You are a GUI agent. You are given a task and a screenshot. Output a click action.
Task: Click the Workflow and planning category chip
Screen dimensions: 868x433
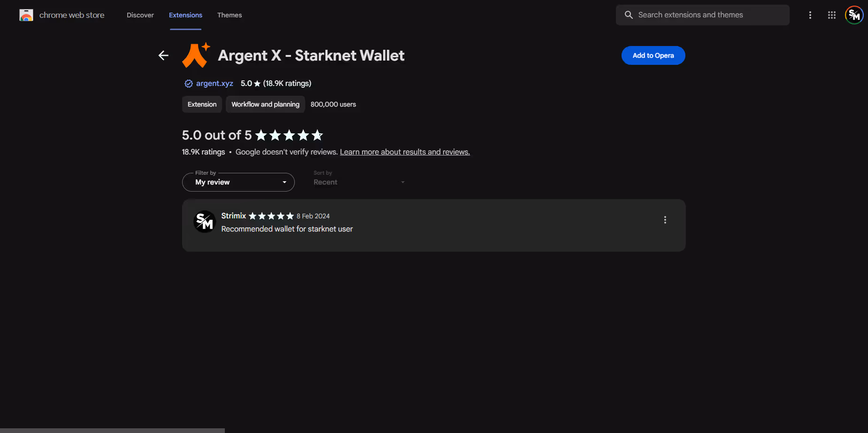point(265,104)
